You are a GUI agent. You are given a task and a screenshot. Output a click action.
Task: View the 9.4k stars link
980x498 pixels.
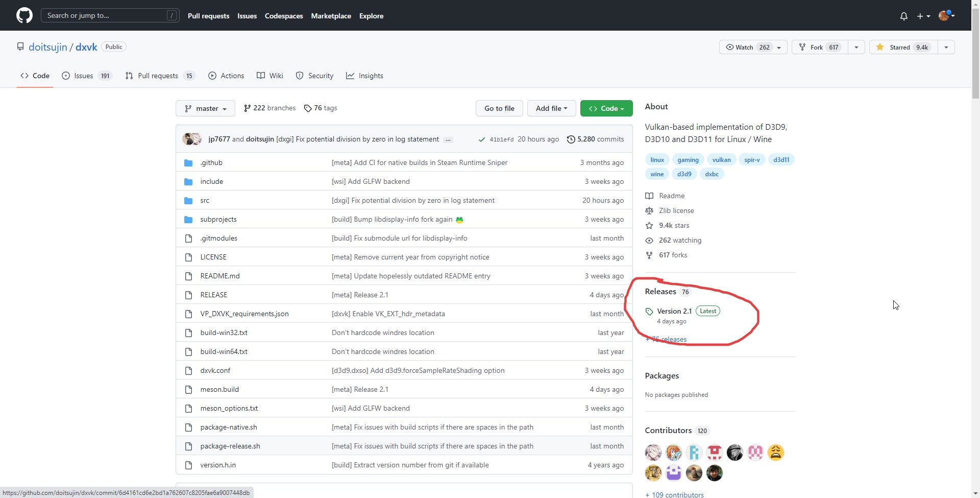667,225
